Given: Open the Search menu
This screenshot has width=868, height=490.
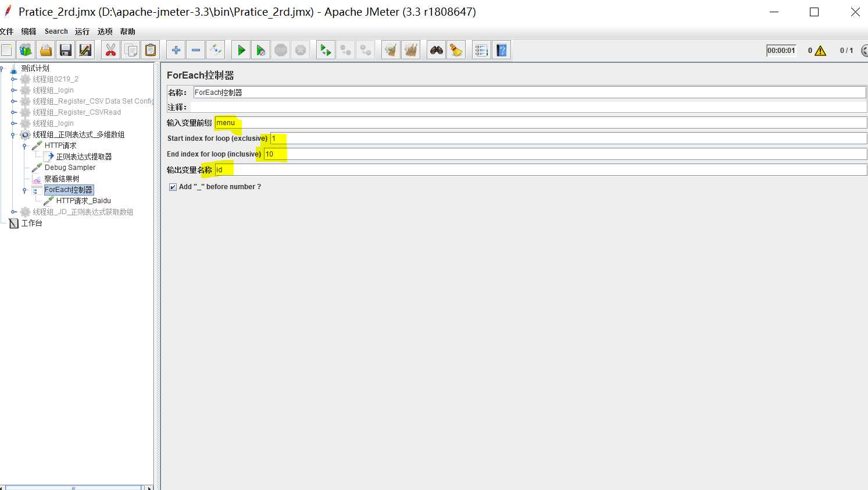Looking at the screenshot, I should [x=56, y=31].
